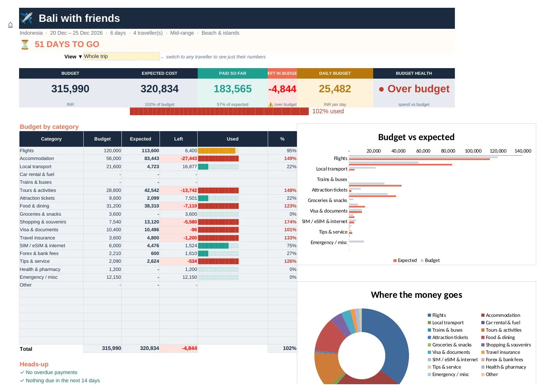Select the Used column header
Screen dimensions: 544x392
coord(233,139)
